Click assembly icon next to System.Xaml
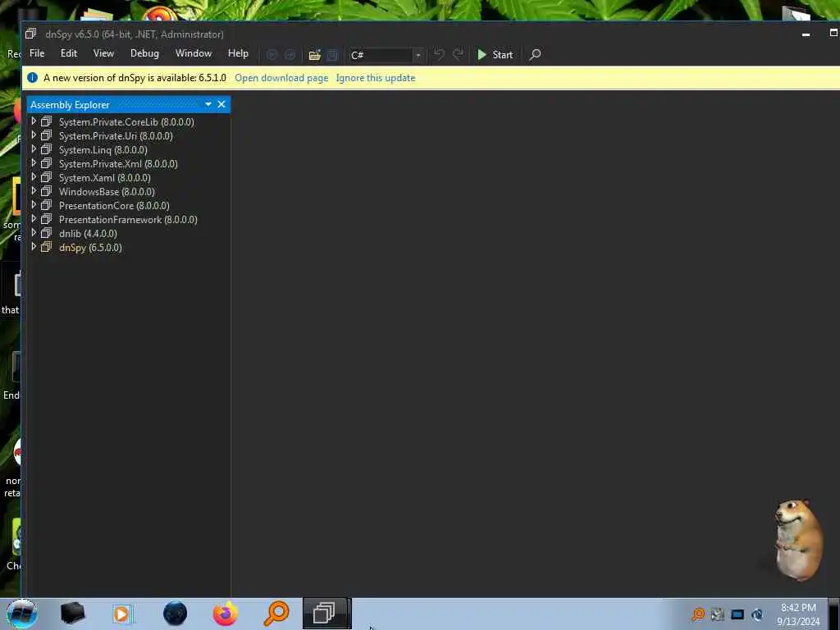This screenshot has width=840, height=630. [47, 177]
